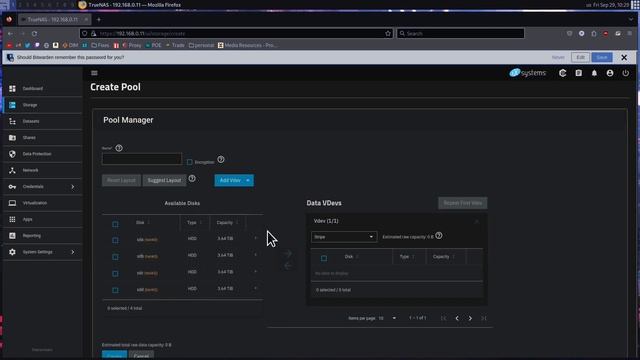Viewport: 640px width, 360px height.
Task: Expand the System Settings submenu
Action: (x=73, y=252)
